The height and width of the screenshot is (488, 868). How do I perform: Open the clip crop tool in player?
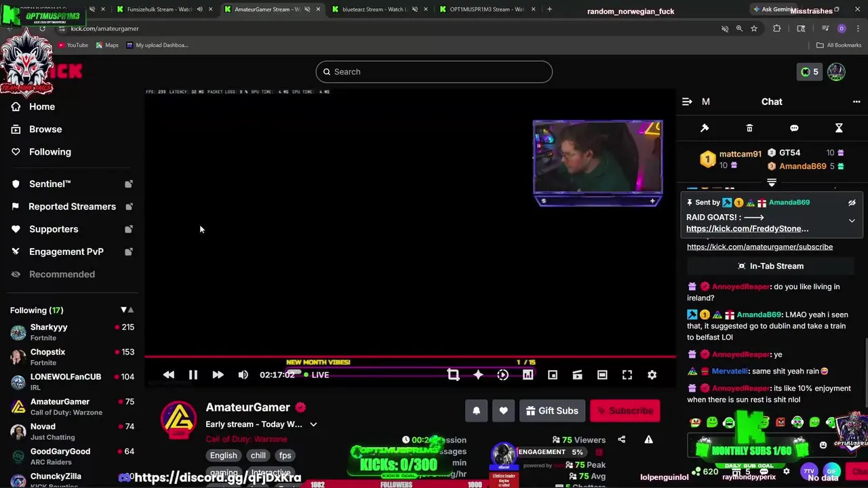tap(453, 375)
